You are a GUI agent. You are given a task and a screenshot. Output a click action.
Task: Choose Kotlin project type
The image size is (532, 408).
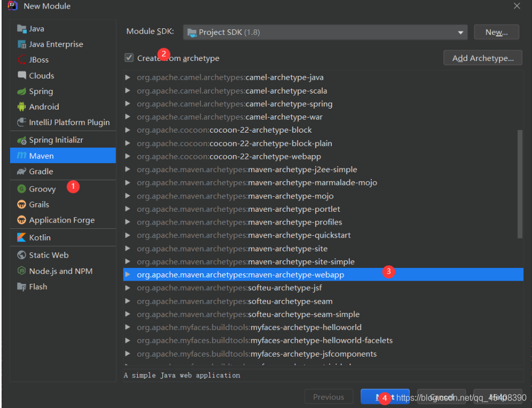coord(63,237)
